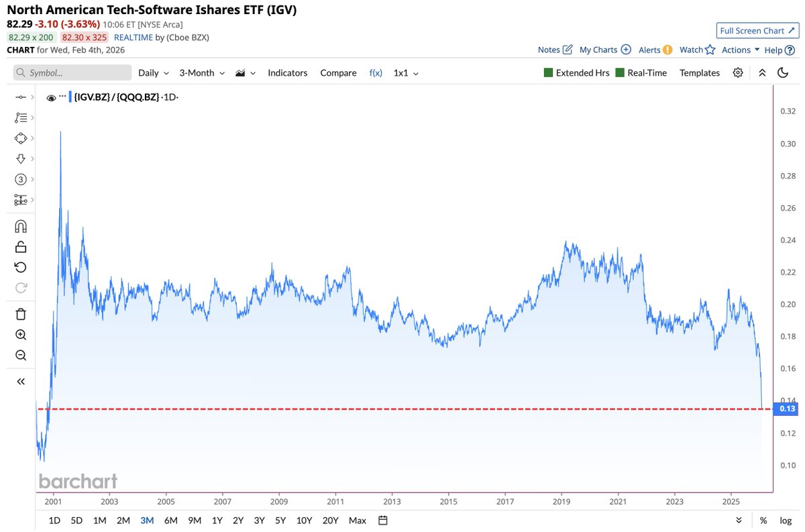This screenshot has height=532, width=805.
Task: Expand the line tools submenu arrow
Action: coord(32,97)
